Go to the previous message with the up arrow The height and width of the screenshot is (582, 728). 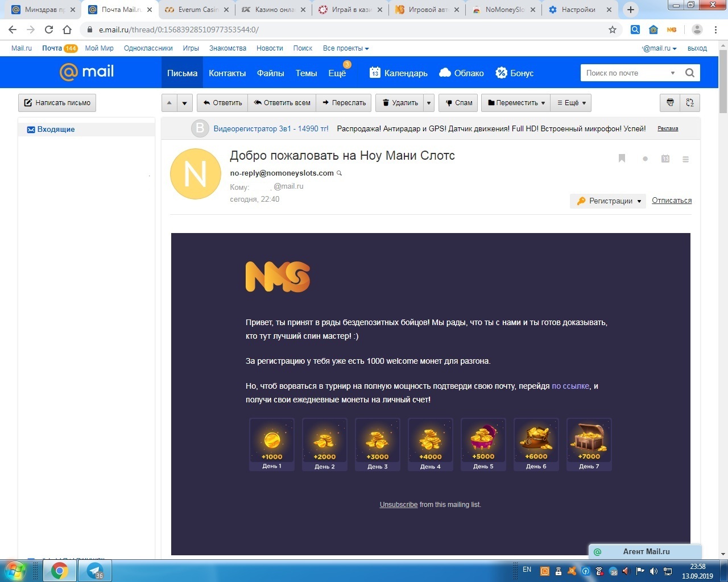[x=169, y=103]
